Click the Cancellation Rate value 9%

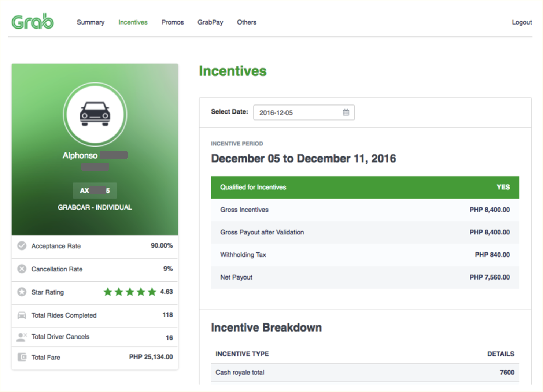pyautogui.click(x=168, y=269)
